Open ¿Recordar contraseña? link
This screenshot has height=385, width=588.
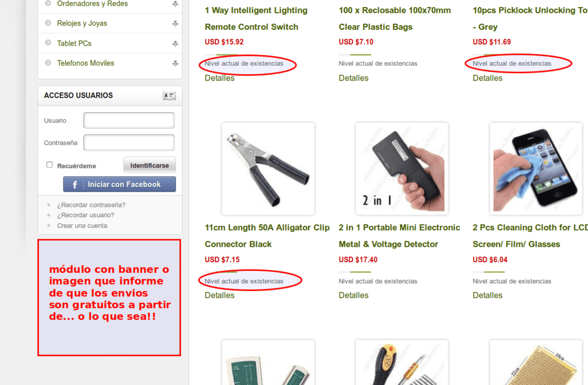tap(91, 205)
